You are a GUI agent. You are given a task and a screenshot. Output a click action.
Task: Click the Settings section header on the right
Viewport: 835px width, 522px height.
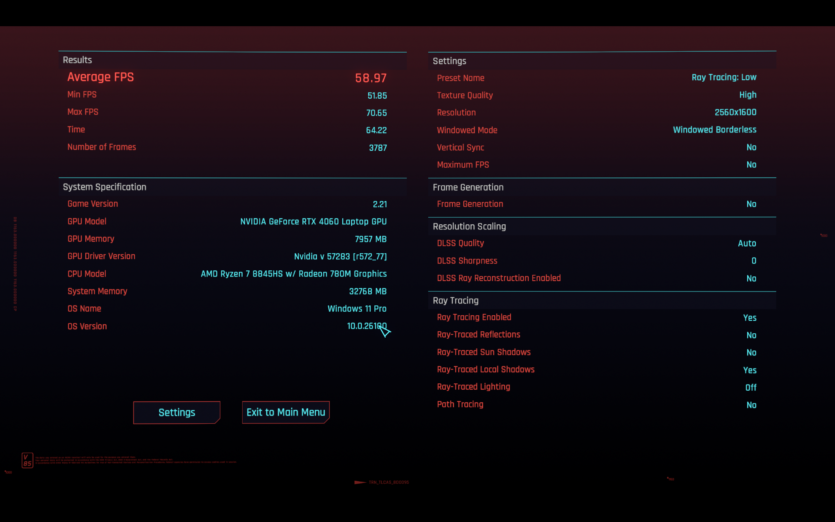(449, 61)
